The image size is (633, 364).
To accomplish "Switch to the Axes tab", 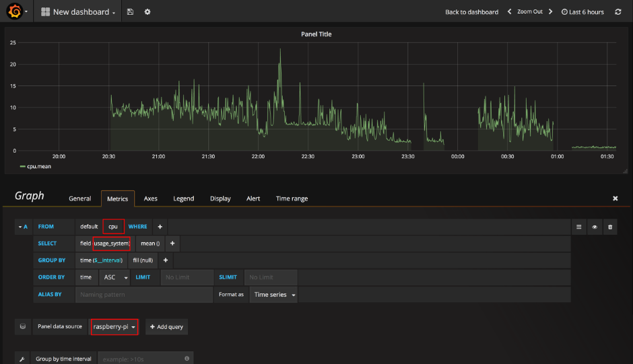I will click(x=151, y=198).
